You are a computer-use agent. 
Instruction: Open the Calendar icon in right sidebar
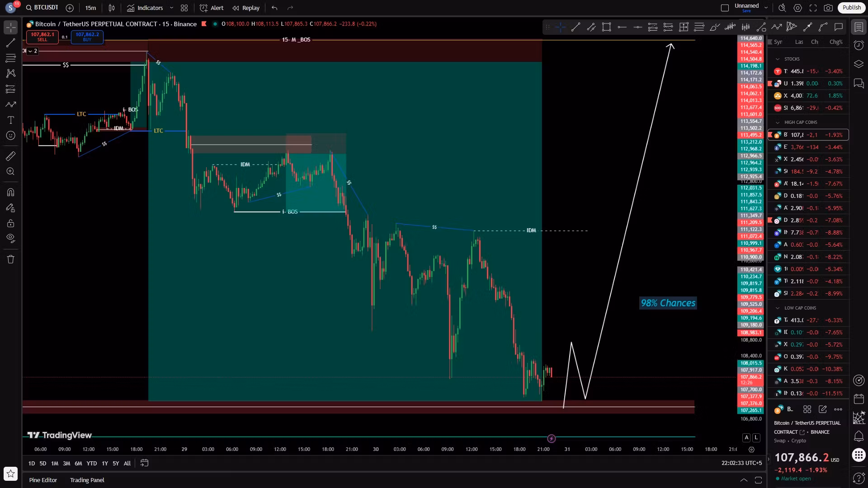point(859,399)
